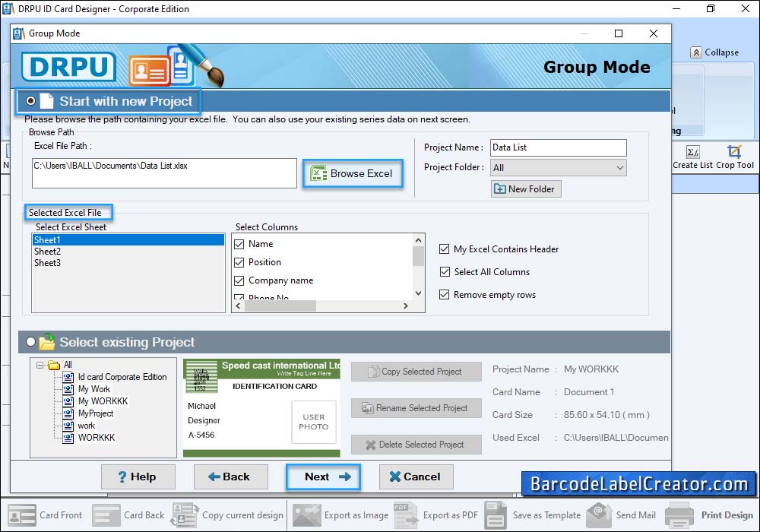Click the New Folder button

click(526, 189)
